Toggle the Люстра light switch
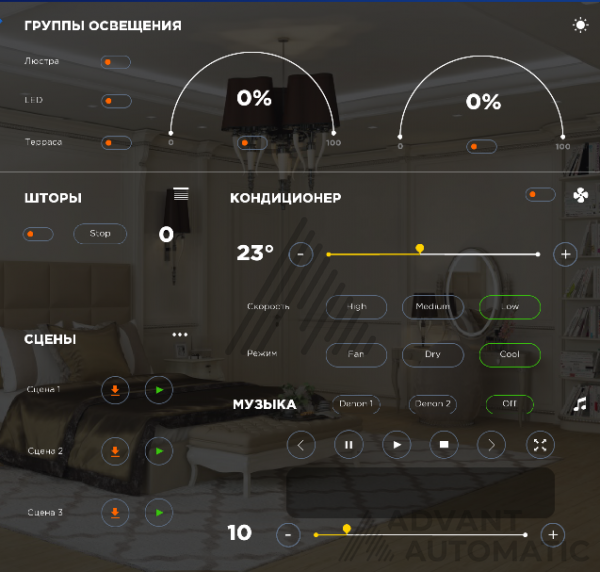The image size is (600, 572). click(116, 62)
